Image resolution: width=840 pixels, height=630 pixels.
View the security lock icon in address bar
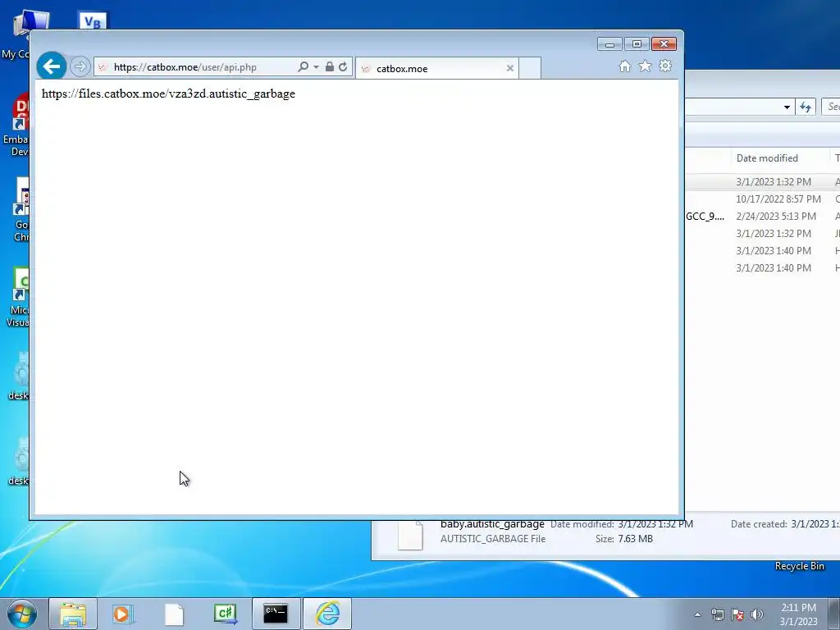(x=330, y=66)
